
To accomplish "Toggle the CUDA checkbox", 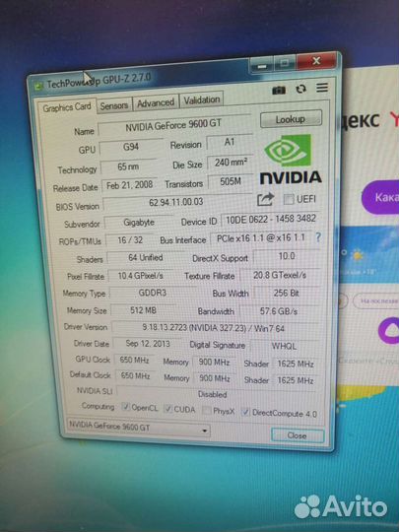I will coord(167,409).
